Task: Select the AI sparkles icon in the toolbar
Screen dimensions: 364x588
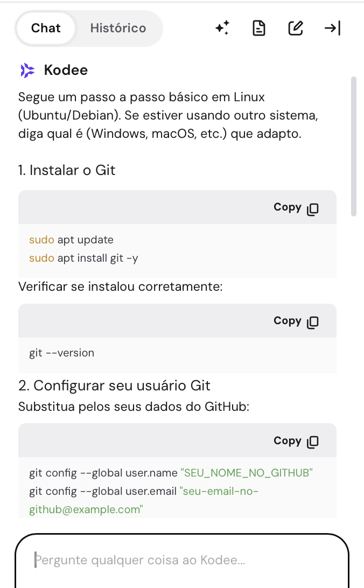Action: pyautogui.click(x=222, y=28)
